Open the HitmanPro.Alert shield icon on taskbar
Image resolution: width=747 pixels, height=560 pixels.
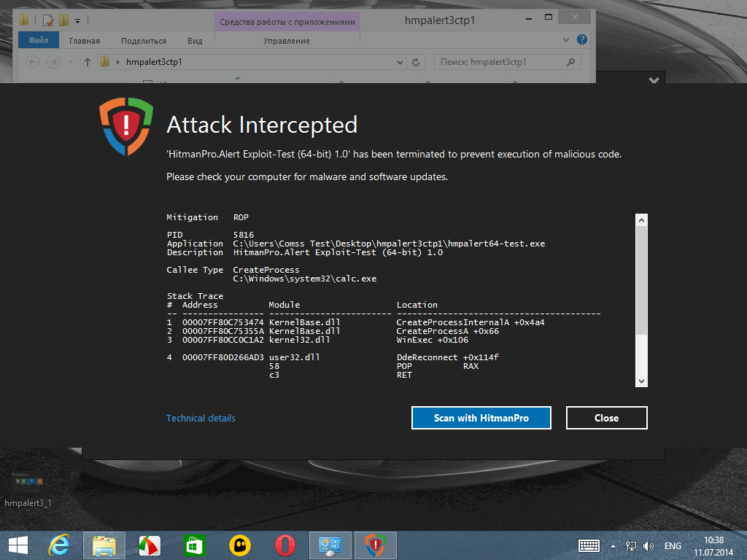(375, 545)
